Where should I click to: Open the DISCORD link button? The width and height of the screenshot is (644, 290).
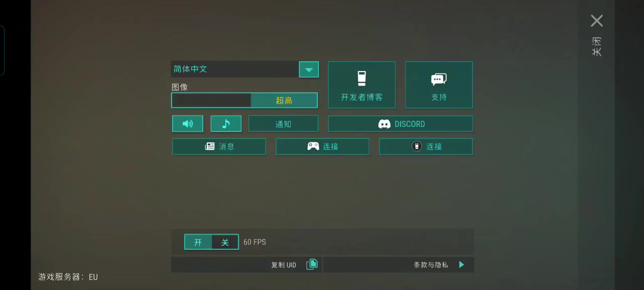point(400,123)
